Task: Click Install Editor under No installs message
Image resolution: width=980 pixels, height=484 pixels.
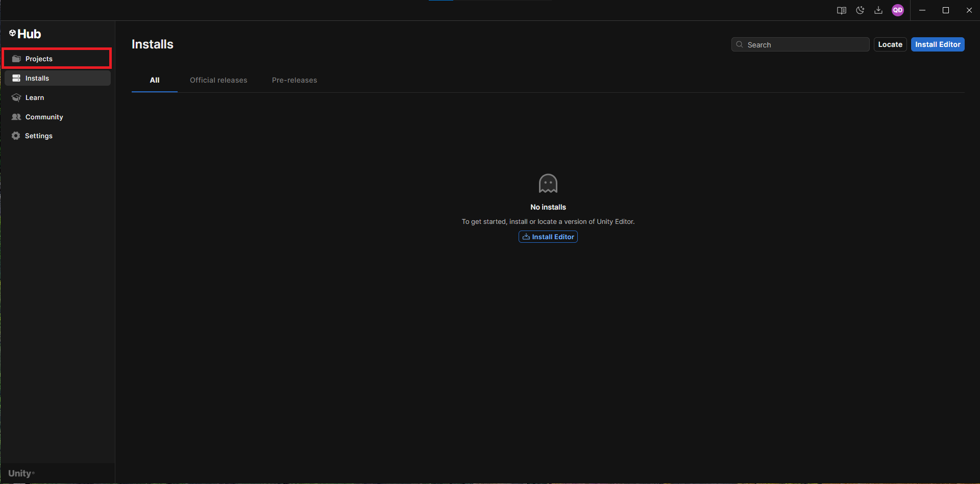Action: point(548,237)
